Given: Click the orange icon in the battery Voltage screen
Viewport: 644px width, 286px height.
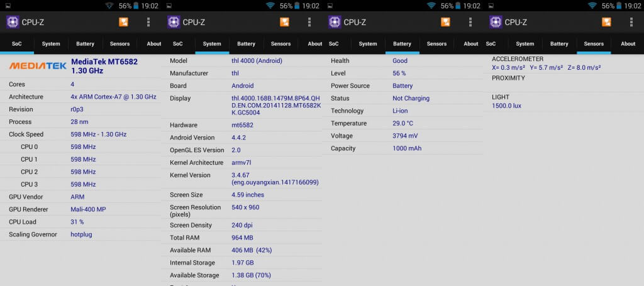Looking at the screenshot, I should click(x=445, y=22).
